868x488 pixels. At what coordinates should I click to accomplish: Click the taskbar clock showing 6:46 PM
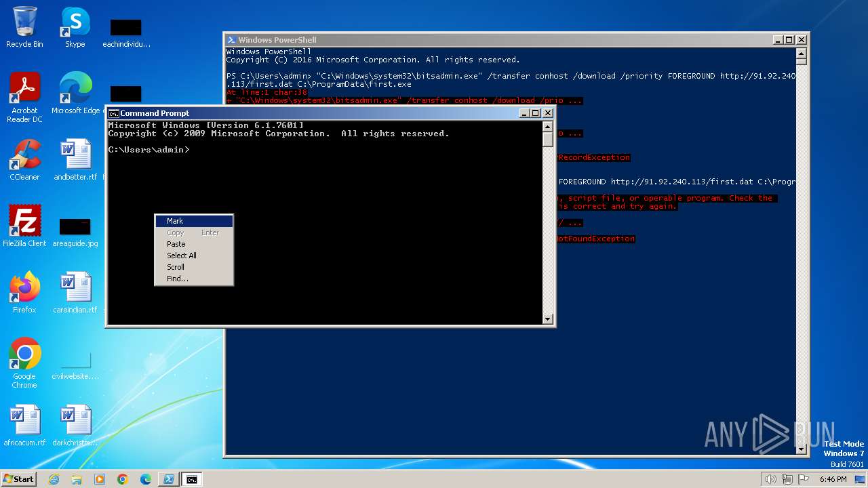(x=833, y=479)
